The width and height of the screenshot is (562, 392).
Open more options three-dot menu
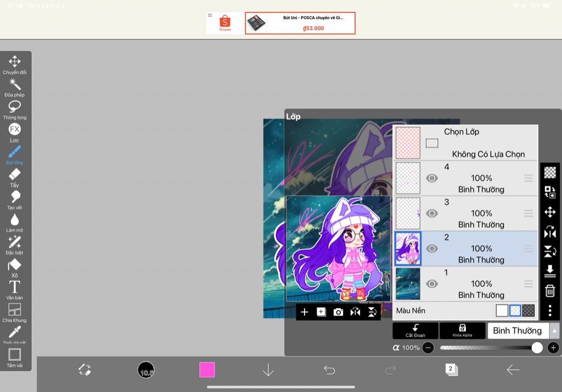coord(550,310)
